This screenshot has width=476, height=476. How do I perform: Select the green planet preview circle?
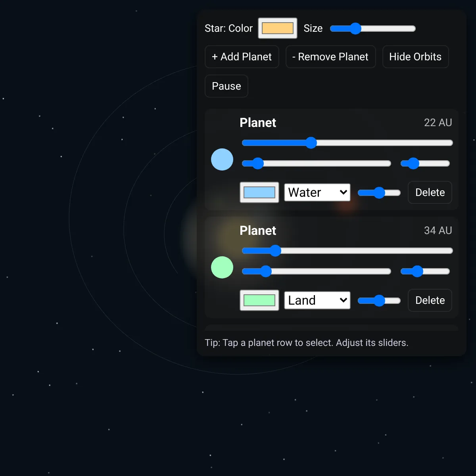click(222, 267)
